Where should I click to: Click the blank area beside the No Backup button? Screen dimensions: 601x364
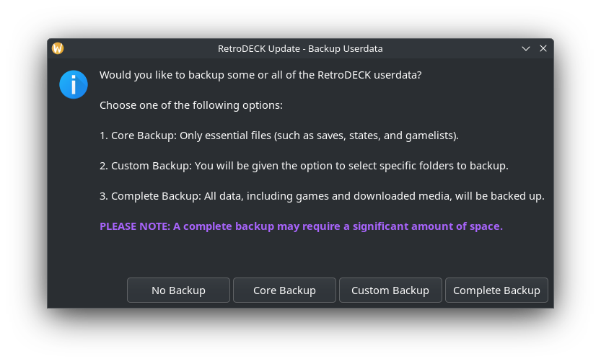[87, 290]
